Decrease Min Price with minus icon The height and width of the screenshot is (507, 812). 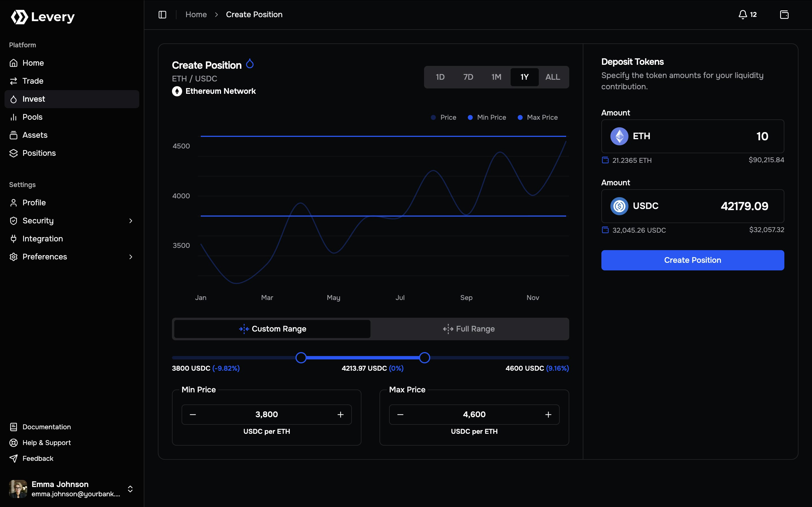(193, 414)
